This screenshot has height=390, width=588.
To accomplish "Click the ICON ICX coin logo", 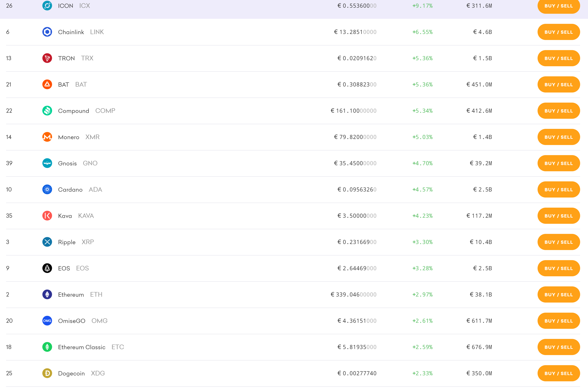I will coord(47,5).
